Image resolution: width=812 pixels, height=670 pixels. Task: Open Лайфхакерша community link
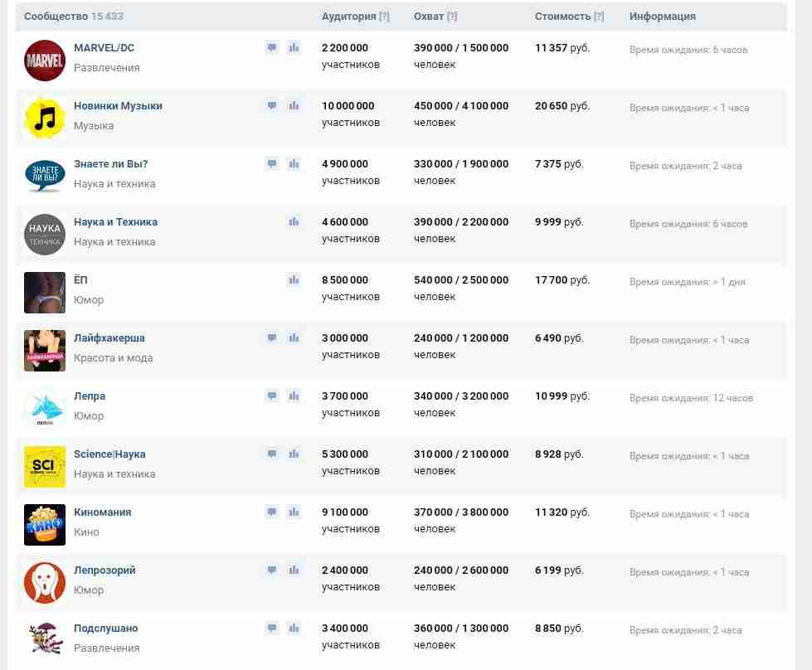click(x=109, y=337)
